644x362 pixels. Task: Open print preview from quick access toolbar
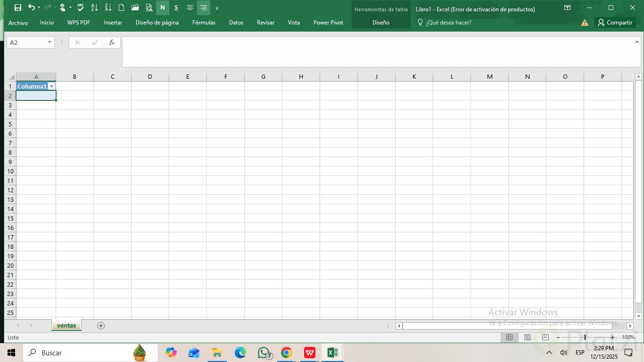(x=149, y=8)
